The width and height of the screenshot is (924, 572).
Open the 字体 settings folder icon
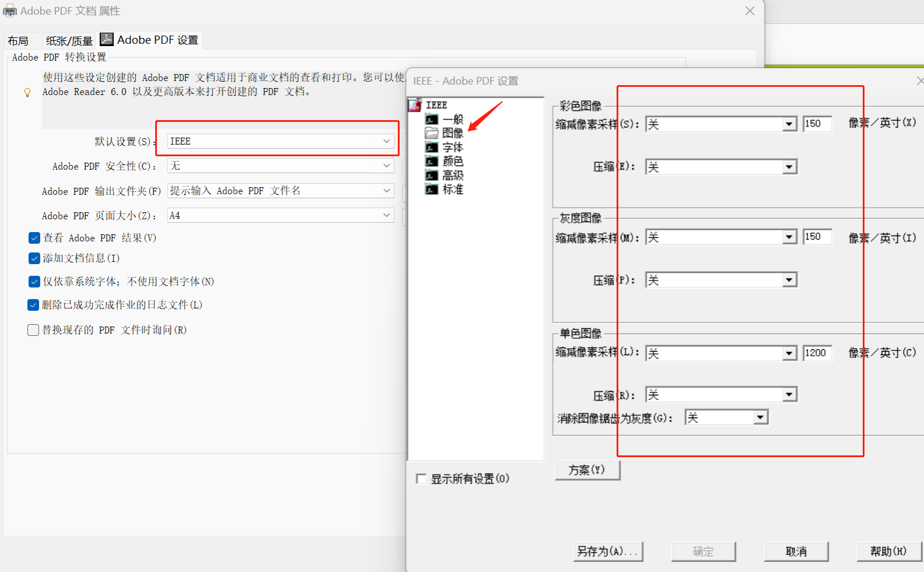click(x=432, y=148)
